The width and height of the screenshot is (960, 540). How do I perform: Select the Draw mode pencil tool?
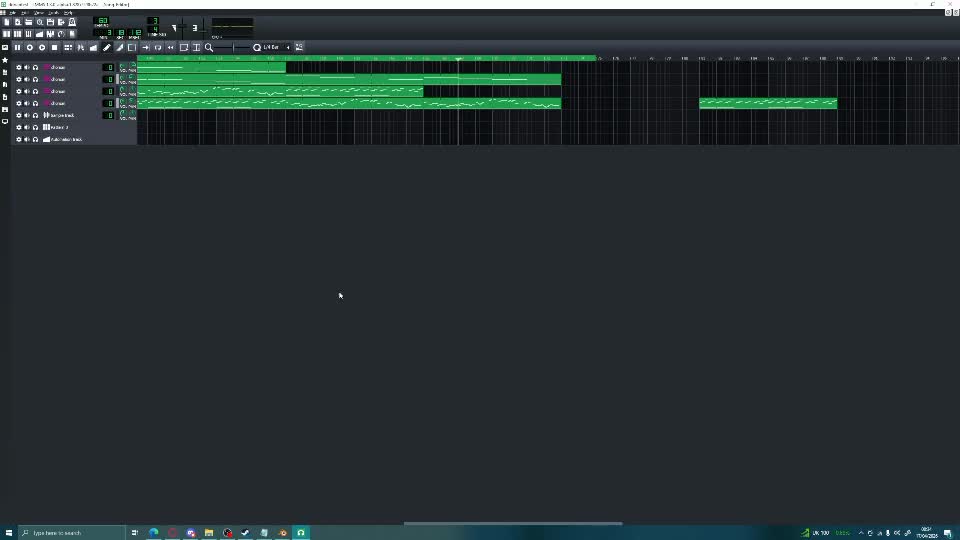click(107, 47)
